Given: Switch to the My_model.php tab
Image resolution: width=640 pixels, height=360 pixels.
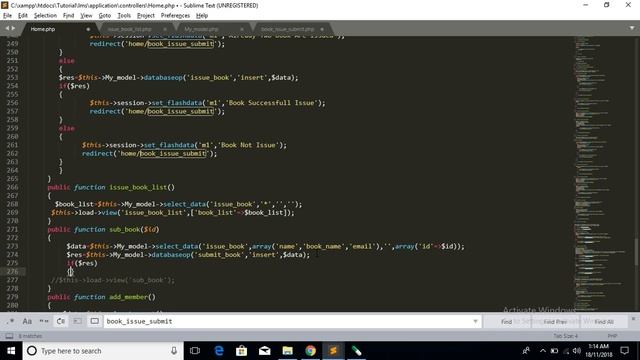Looking at the screenshot, I should click(x=212, y=29).
